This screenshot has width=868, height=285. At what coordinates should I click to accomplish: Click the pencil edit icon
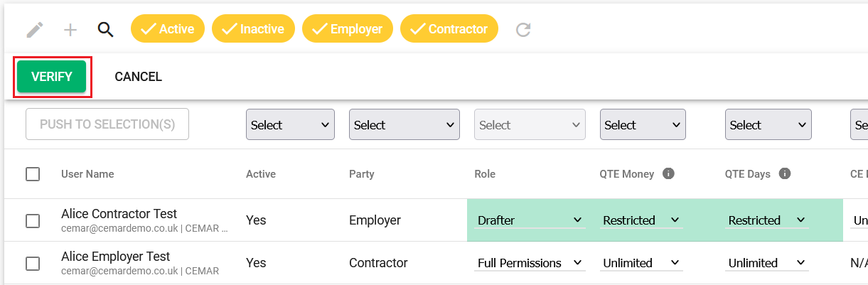tap(34, 30)
